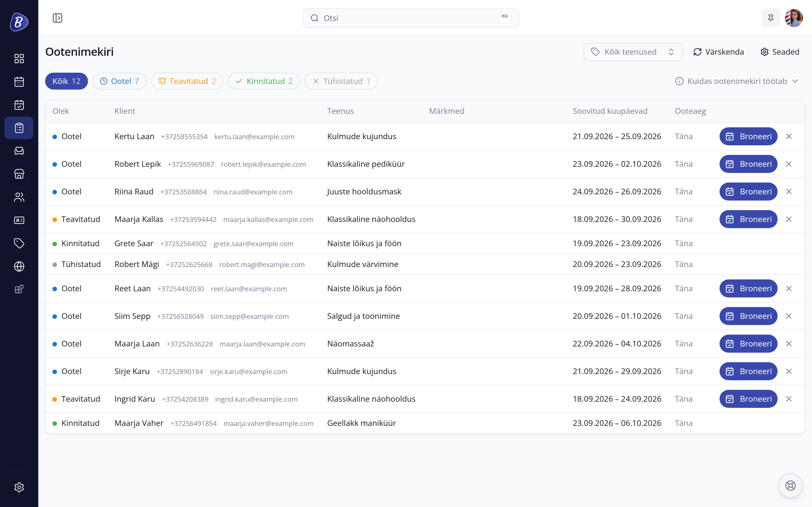
Task: Open the store icon in sidebar
Action: [19, 174]
